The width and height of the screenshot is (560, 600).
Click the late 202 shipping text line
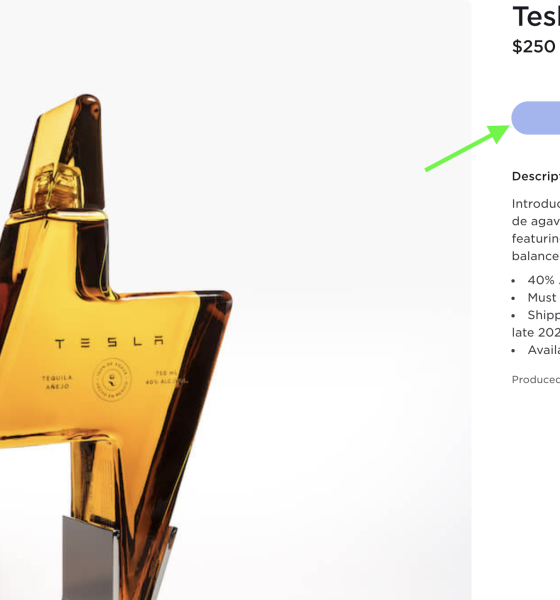536,332
